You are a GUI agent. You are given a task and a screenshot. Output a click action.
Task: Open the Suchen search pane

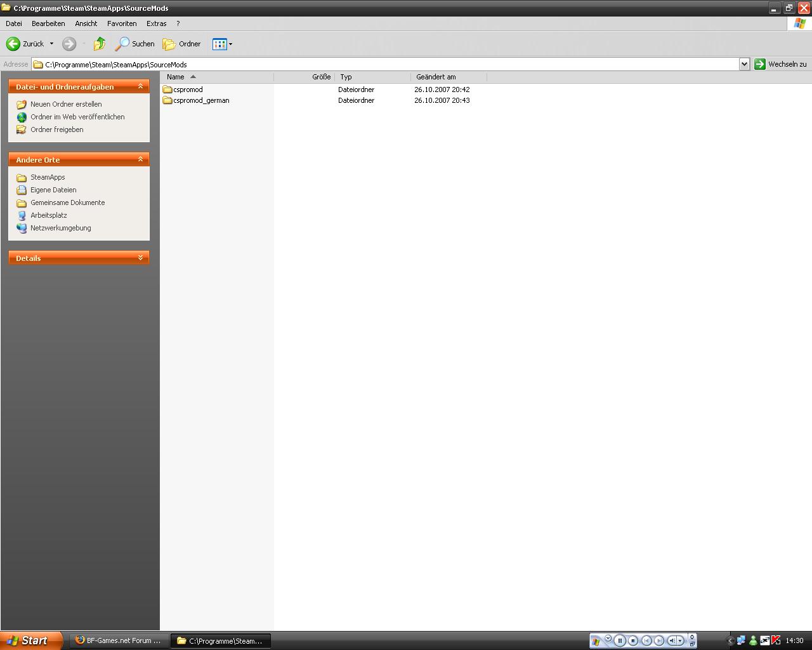134,44
